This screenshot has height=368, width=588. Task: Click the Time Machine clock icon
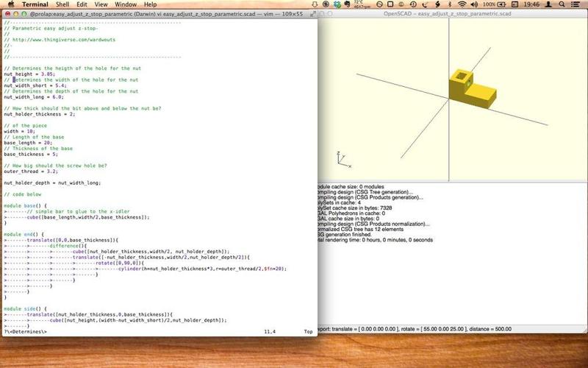click(x=413, y=4)
